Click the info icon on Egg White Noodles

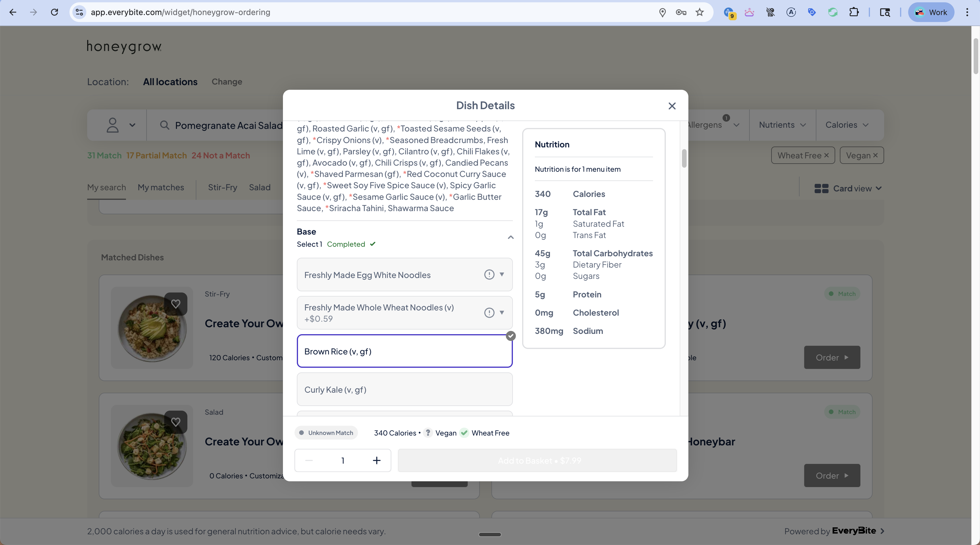(x=489, y=274)
